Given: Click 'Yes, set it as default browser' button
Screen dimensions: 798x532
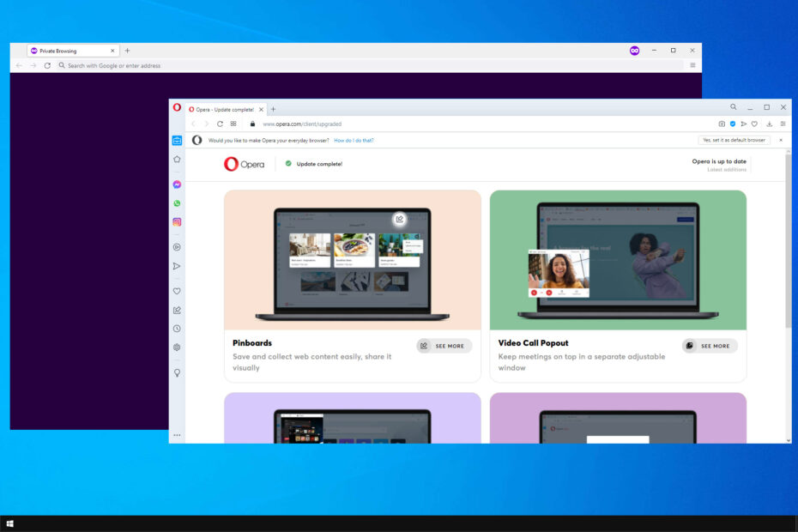Looking at the screenshot, I should (x=734, y=140).
